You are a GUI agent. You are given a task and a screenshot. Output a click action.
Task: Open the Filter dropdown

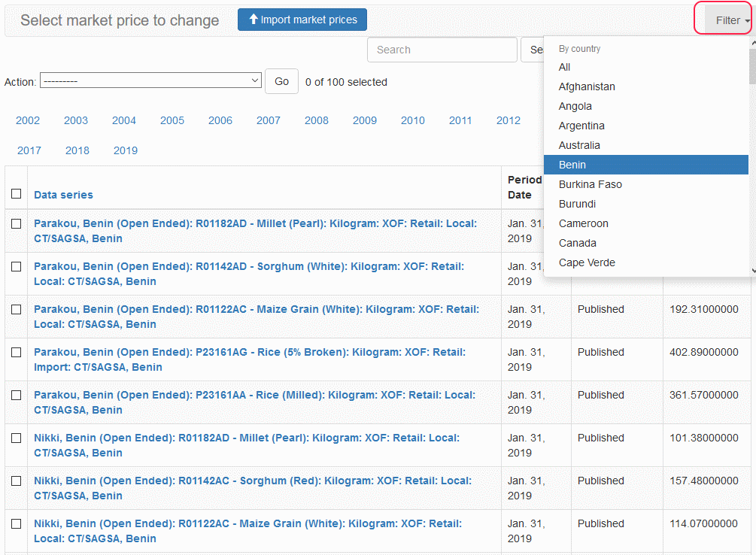pyautogui.click(x=728, y=20)
